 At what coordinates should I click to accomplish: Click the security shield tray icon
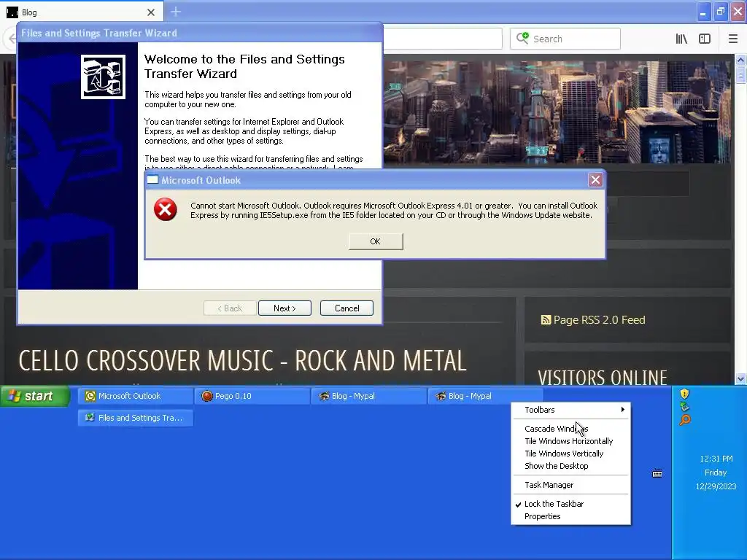tap(684, 393)
